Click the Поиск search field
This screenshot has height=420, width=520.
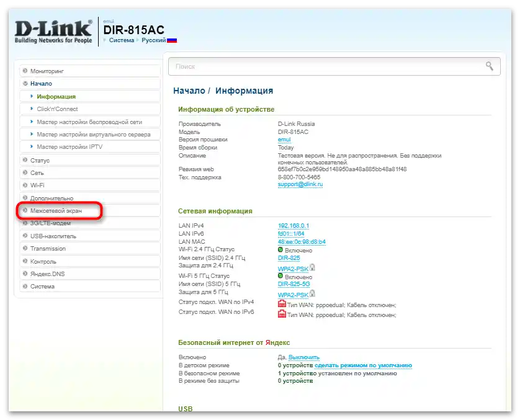point(334,66)
